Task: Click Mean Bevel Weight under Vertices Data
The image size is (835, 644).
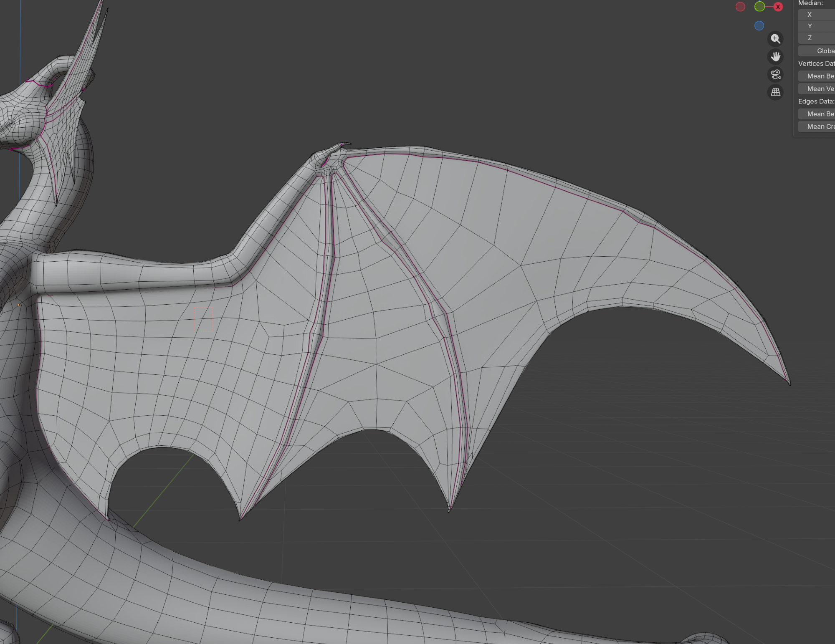Action: pyautogui.click(x=816, y=76)
